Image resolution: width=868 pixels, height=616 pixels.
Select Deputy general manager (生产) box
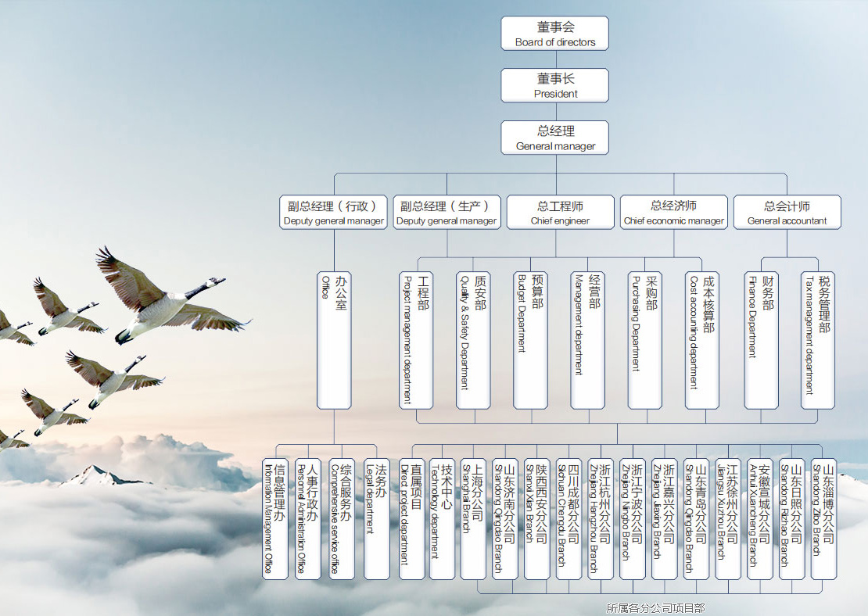pyautogui.click(x=447, y=213)
